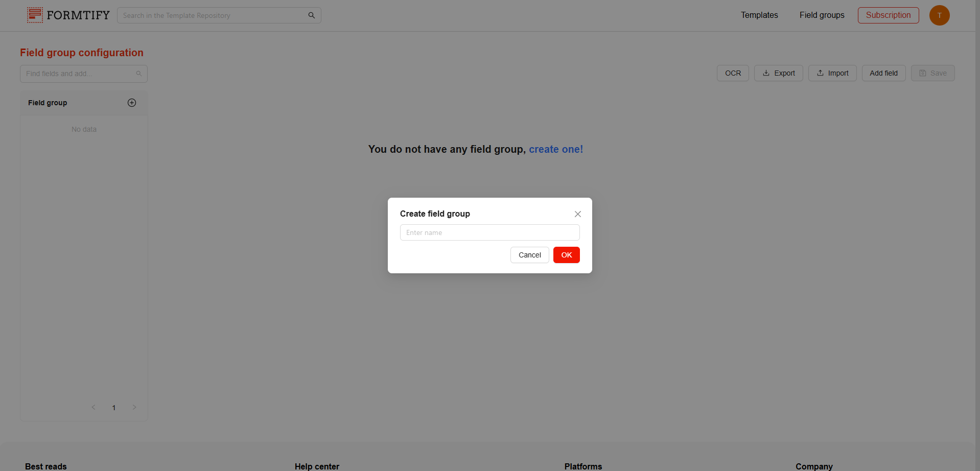Select page 1 in pagination
Image resolution: width=980 pixels, height=471 pixels.
(114, 408)
